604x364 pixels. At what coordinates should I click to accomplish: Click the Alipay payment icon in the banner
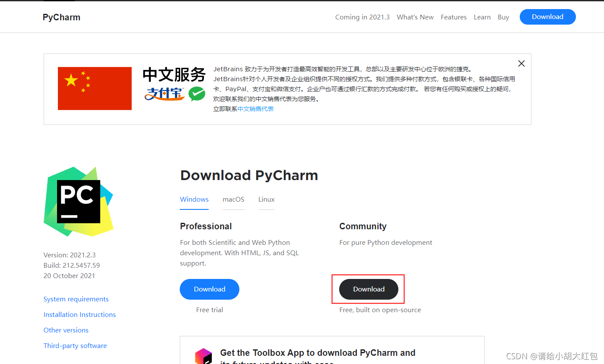[165, 94]
